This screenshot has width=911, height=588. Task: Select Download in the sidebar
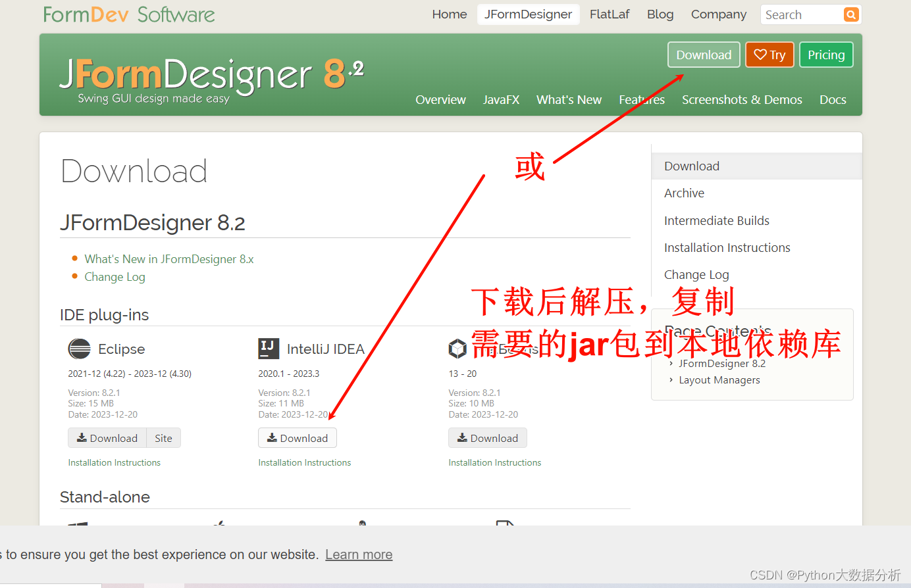pyautogui.click(x=757, y=166)
